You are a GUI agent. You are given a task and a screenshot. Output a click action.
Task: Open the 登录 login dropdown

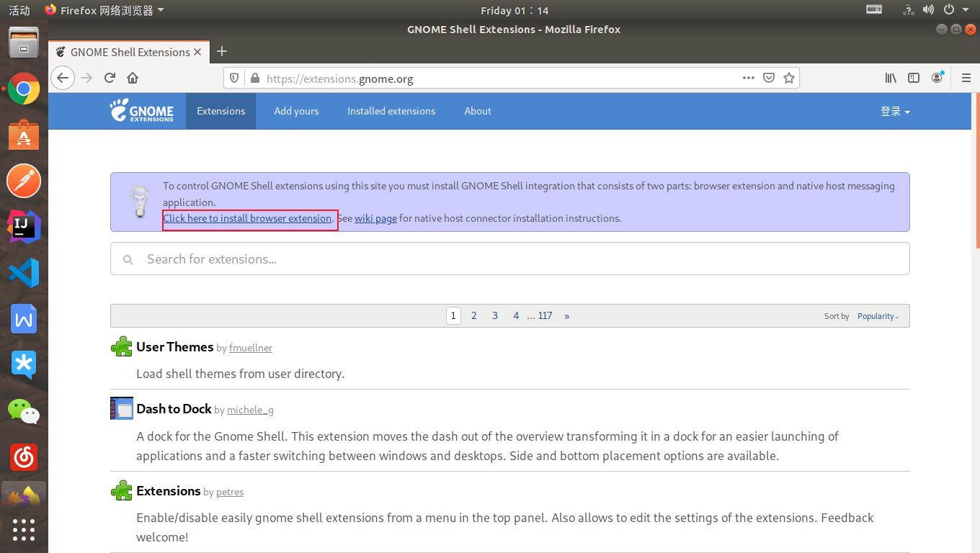[895, 112]
